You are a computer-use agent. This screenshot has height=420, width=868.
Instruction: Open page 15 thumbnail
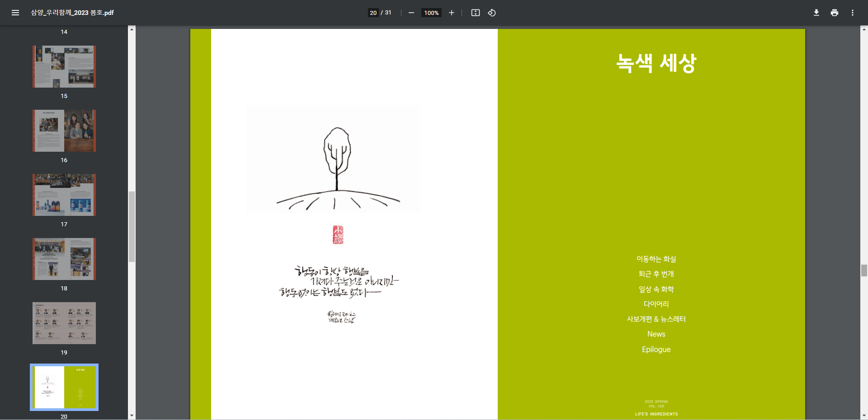pyautogui.click(x=64, y=67)
